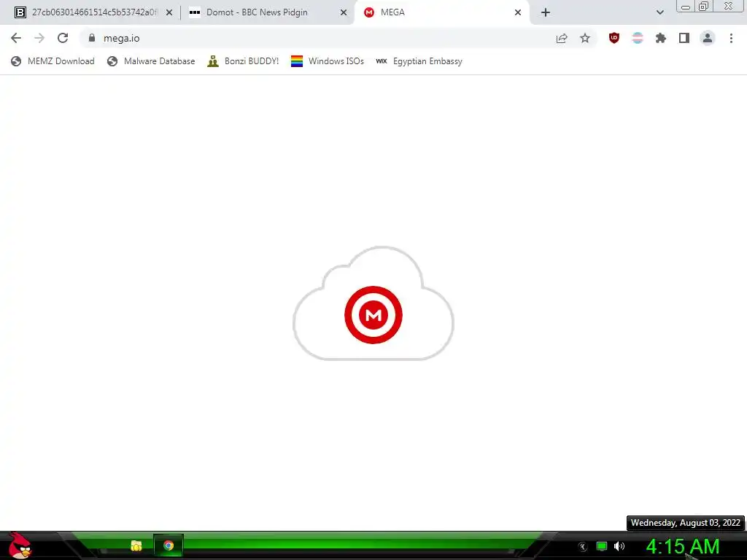Restore down the Chrome window
This screenshot has width=747, height=560.
704,6
